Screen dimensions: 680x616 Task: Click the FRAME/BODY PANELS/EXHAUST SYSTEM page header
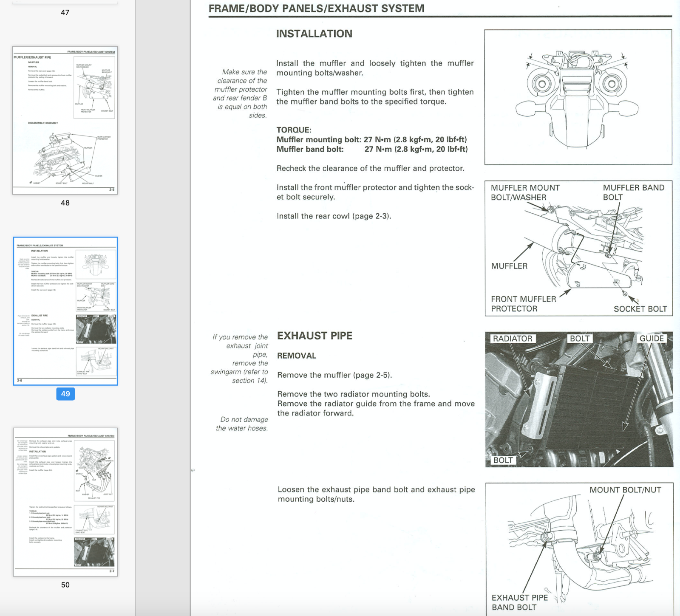pos(316,8)
